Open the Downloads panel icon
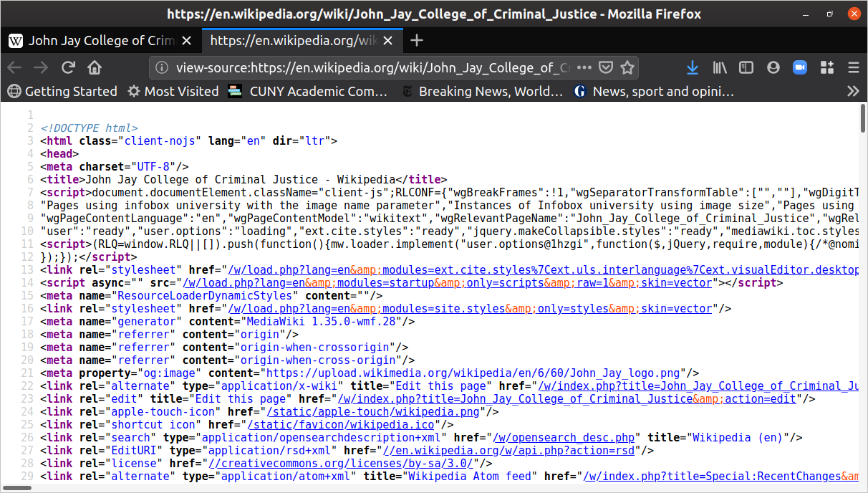This screenshot has width=868, height=493. point(692,67)
